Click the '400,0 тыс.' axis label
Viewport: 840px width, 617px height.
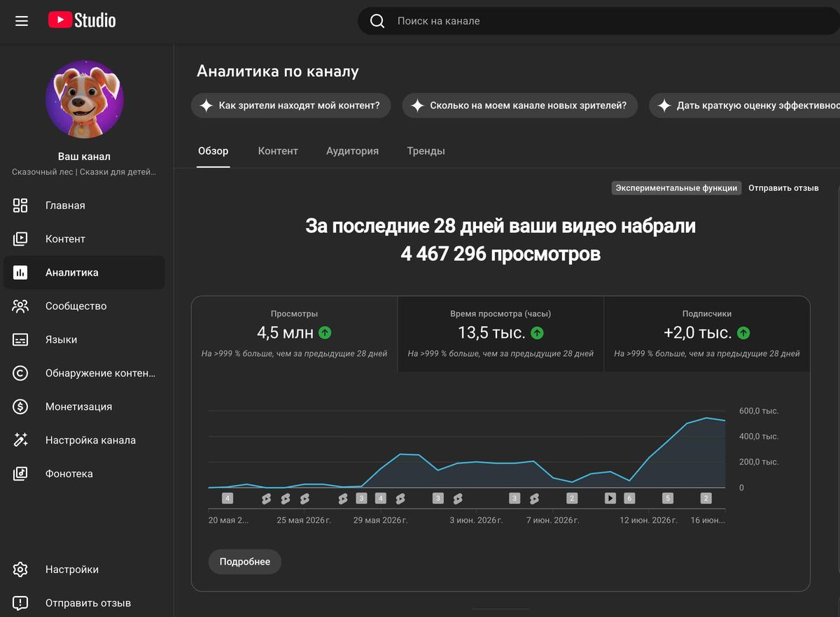pos(759,437)
